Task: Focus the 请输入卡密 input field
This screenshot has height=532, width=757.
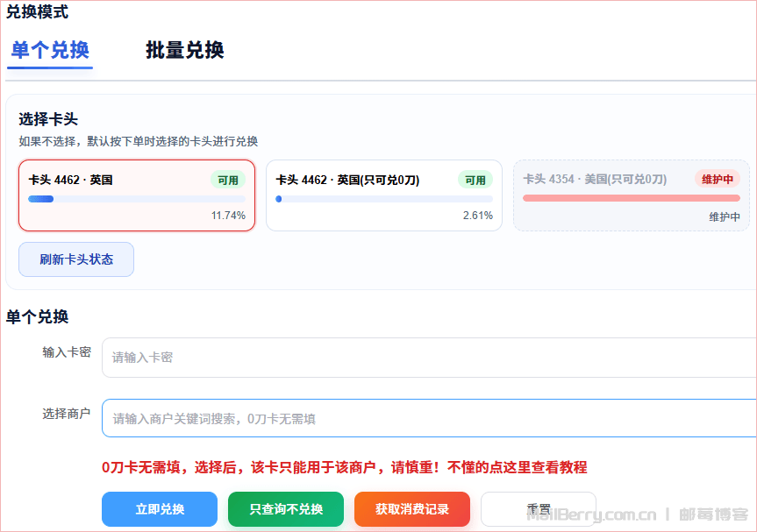Action: pos(428,358)
